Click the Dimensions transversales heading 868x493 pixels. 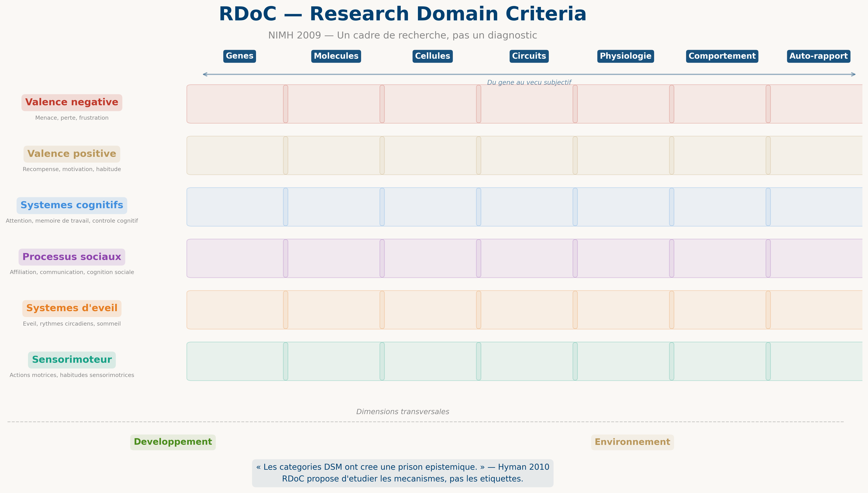[402, 412]
